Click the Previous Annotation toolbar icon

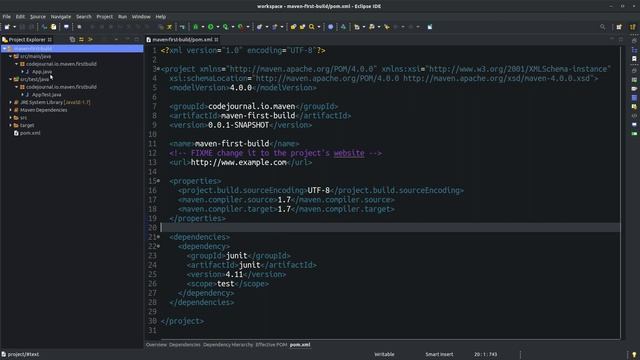point(372,27)
